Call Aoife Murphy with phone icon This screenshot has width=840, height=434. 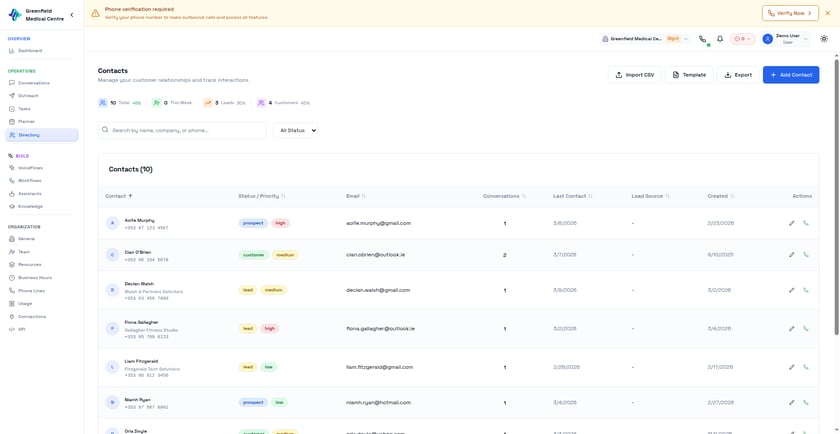806,223
